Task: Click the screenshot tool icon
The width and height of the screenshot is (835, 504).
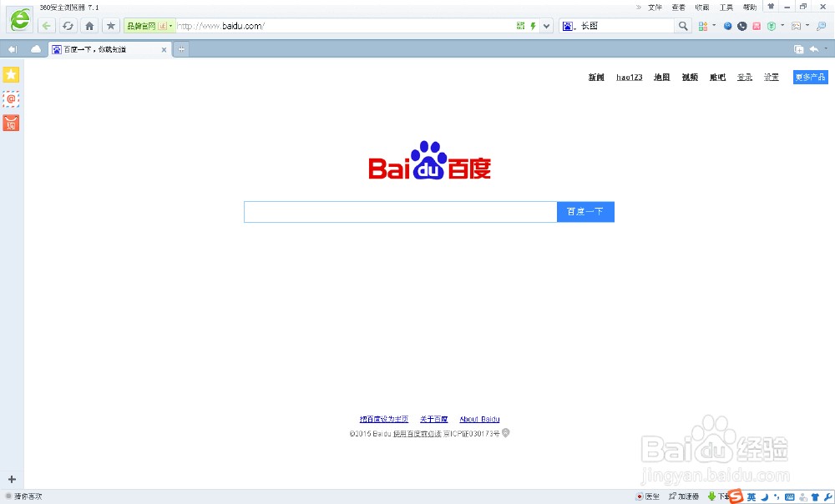Action: pyautogui.click(x=796, y=26)
